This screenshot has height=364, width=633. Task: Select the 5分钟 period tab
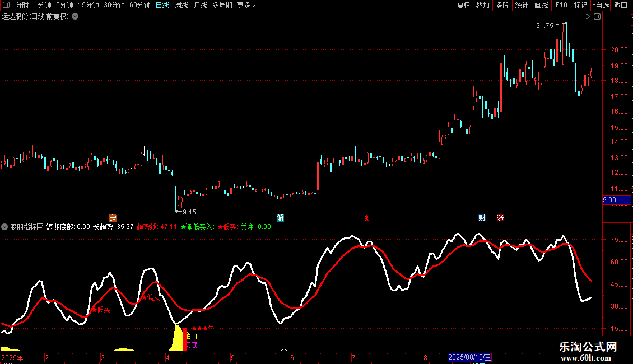tap(64, 5)
